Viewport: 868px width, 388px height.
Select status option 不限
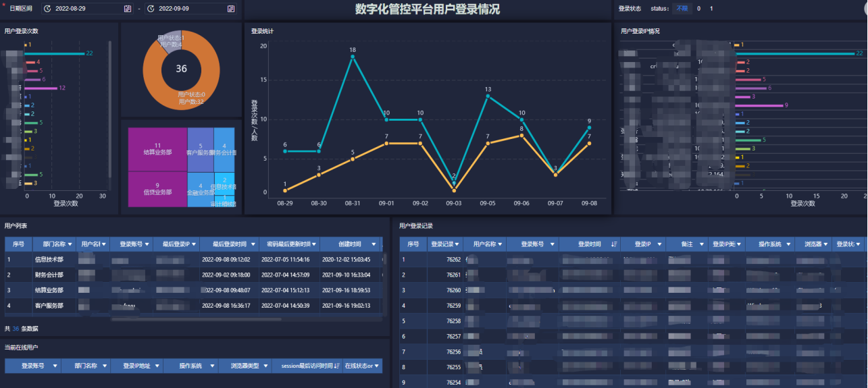684,9
